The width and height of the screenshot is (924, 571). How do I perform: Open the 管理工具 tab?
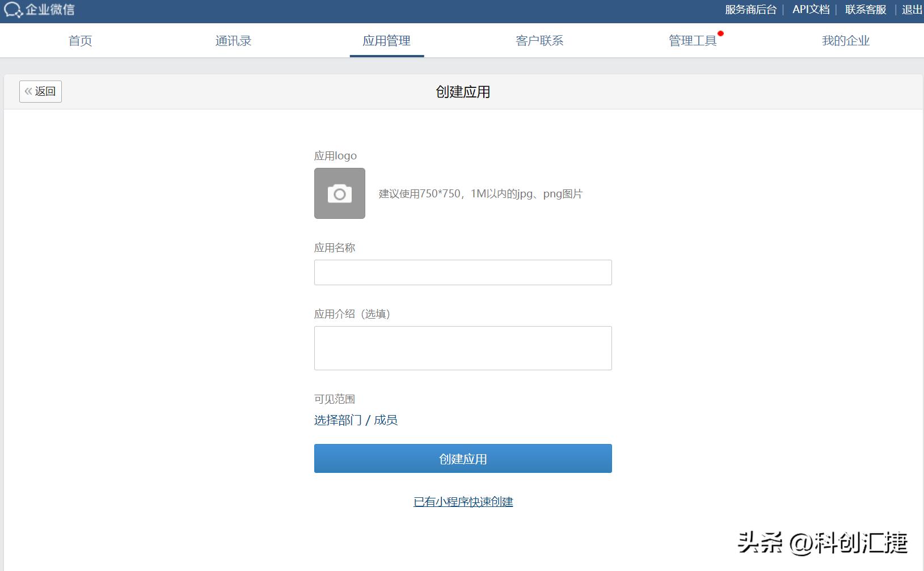(x=693, y=40)
